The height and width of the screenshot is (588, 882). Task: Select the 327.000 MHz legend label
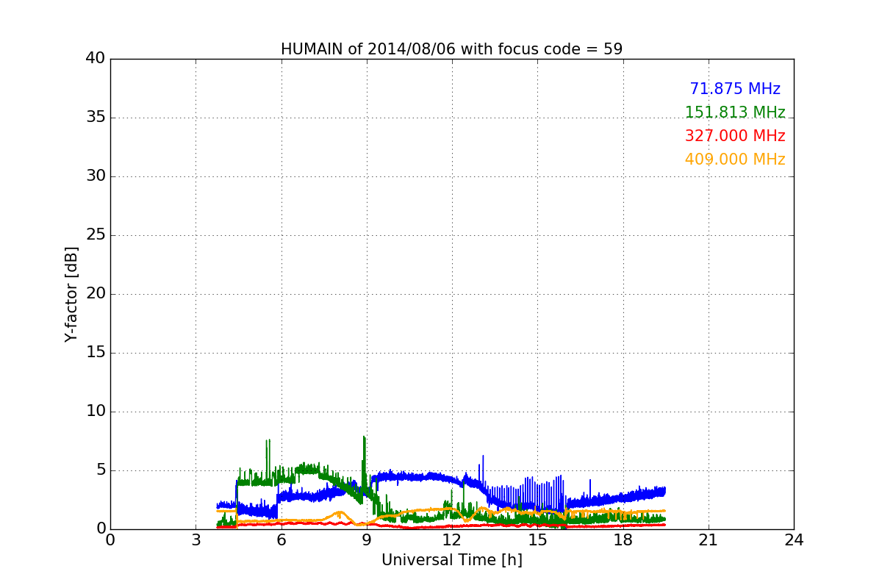[735, 136]
